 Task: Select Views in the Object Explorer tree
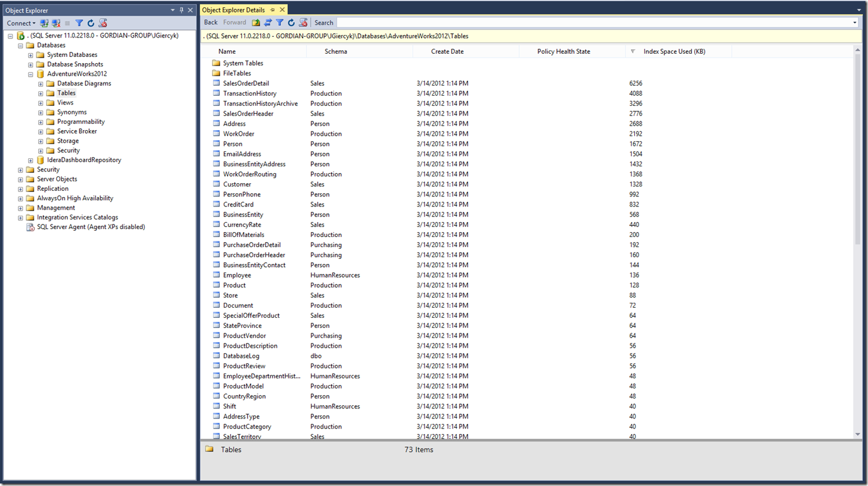(x=65, y=103)
